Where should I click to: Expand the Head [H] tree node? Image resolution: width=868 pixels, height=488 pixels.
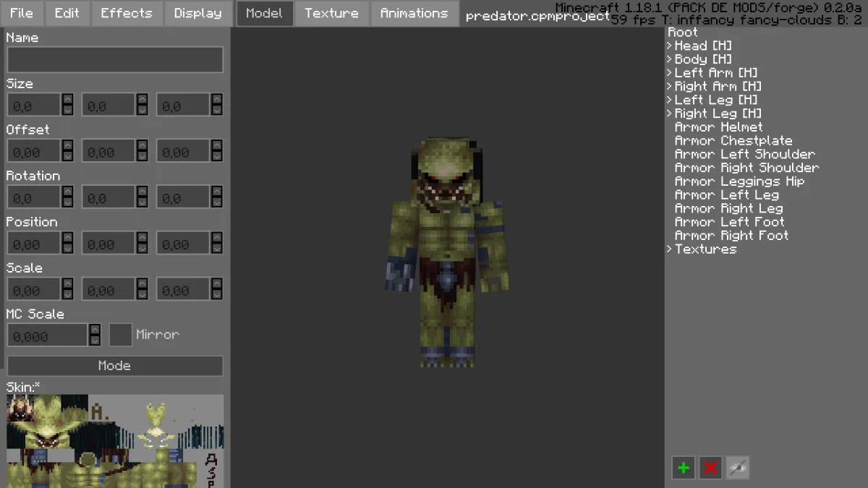click(x=670, y=46)
